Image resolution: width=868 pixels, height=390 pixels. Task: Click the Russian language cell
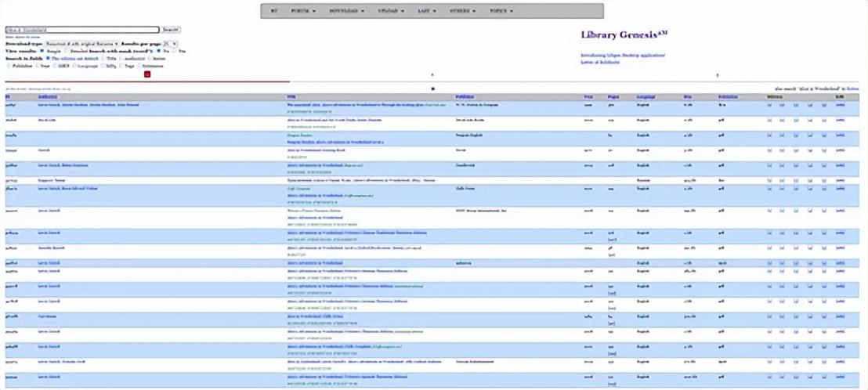(644, 180)
